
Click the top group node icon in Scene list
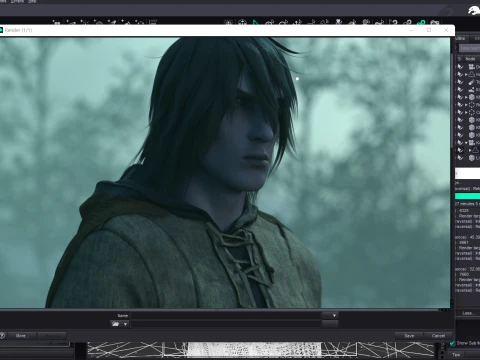click(x=472, y=67)
